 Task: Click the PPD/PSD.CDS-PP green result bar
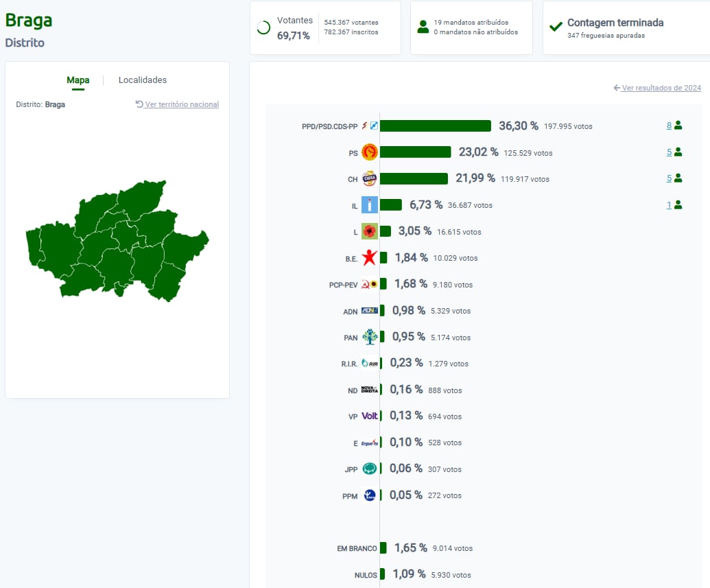click(x=435, y=126)
